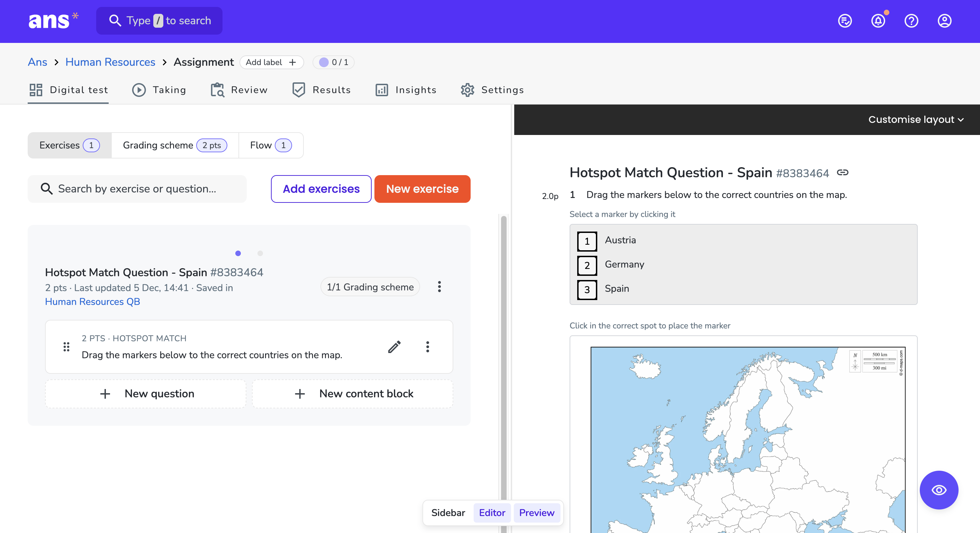Toggle the Preview panel view
Viewport: 980px width, 533px height.
[x=536, y=513]
